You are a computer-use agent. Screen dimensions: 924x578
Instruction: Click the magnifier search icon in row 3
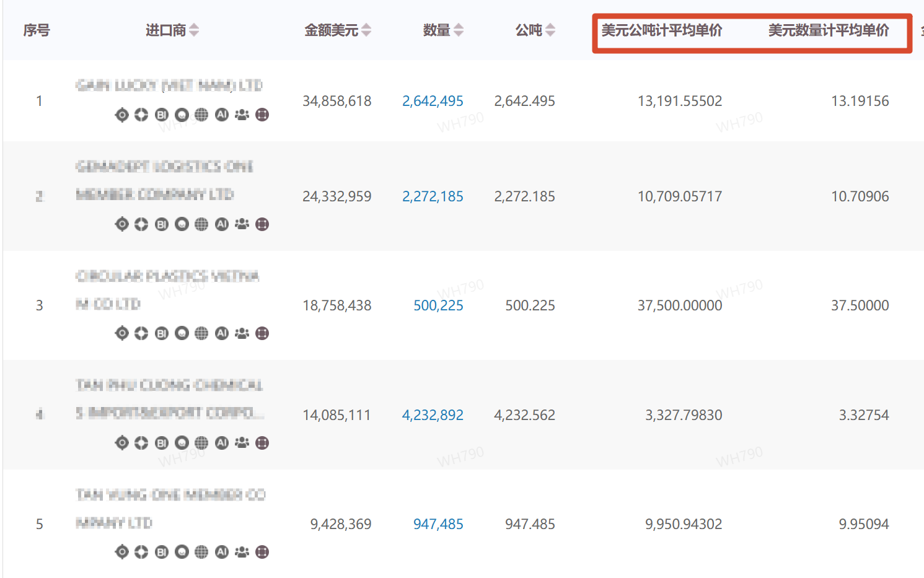pyautogui.click(x=182, y=333)
